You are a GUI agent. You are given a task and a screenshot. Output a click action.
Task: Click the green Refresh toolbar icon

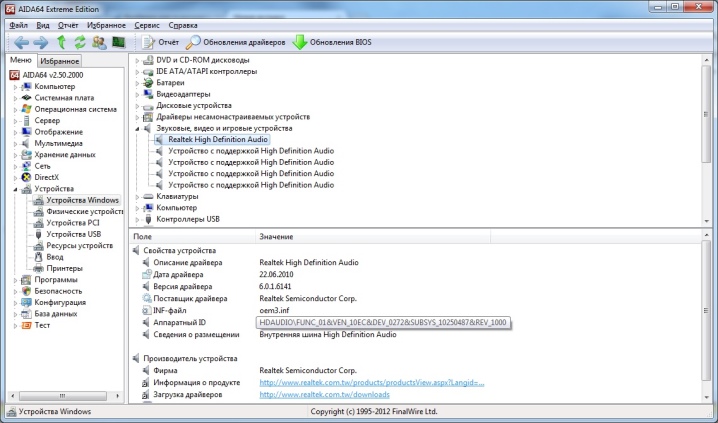pyautogui.click(x=80, y=43)
